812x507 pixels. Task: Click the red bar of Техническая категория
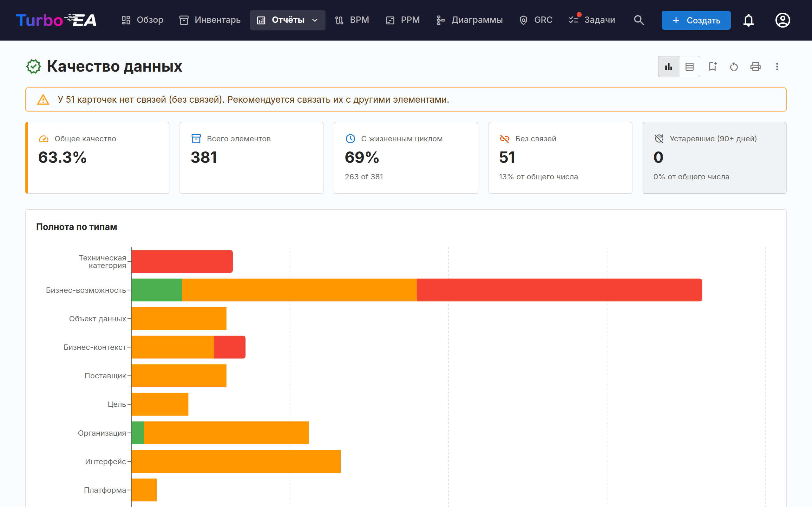pyautogui.click(x=182, y=261)
